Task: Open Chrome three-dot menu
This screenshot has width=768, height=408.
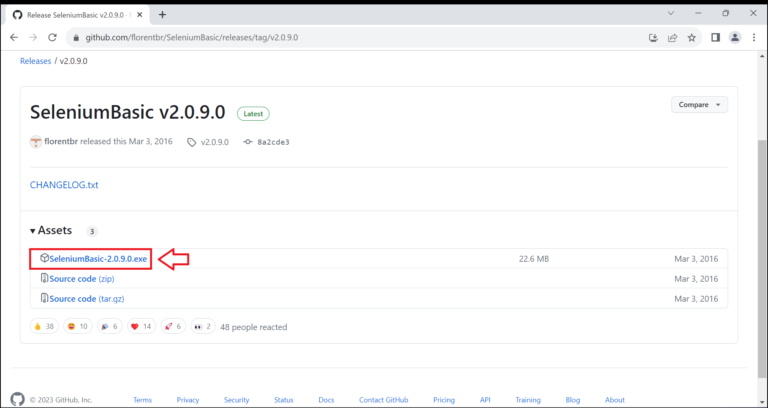Action: 755,37
